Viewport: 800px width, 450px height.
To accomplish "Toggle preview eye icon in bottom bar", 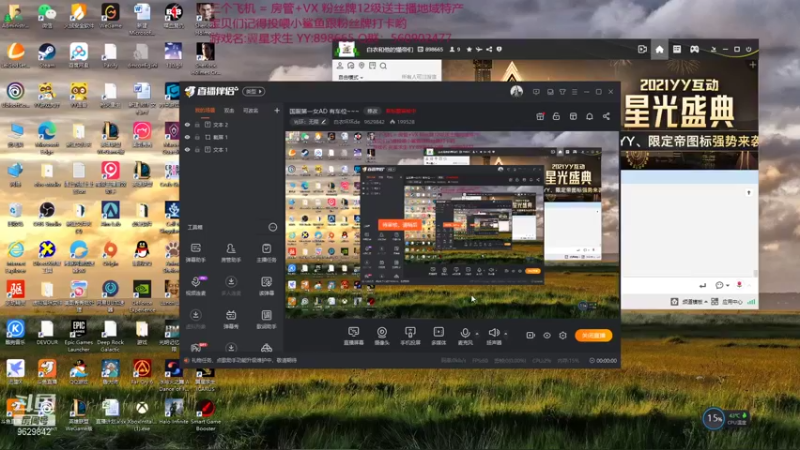I will click(x=547, y=335).
